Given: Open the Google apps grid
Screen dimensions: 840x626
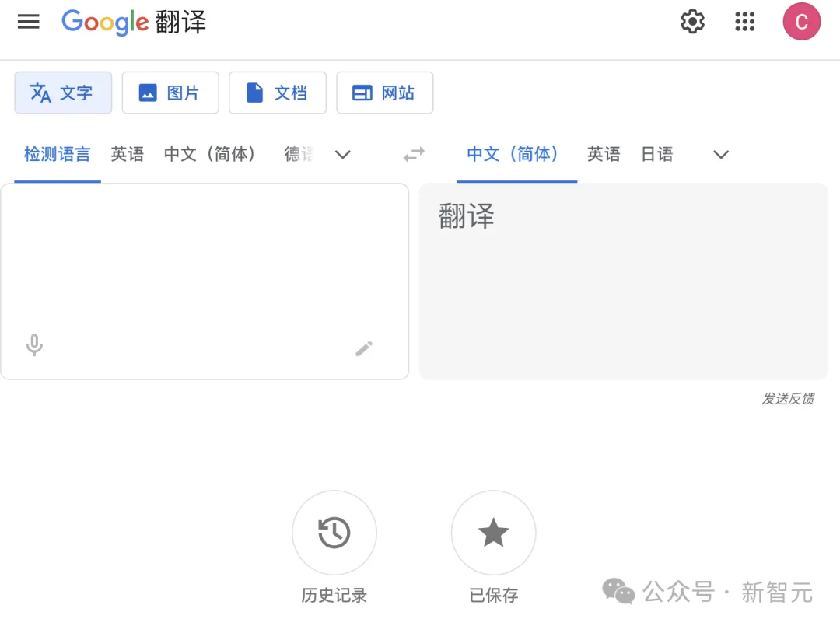Looking at the screenshot, I should (x=744, y=22).
